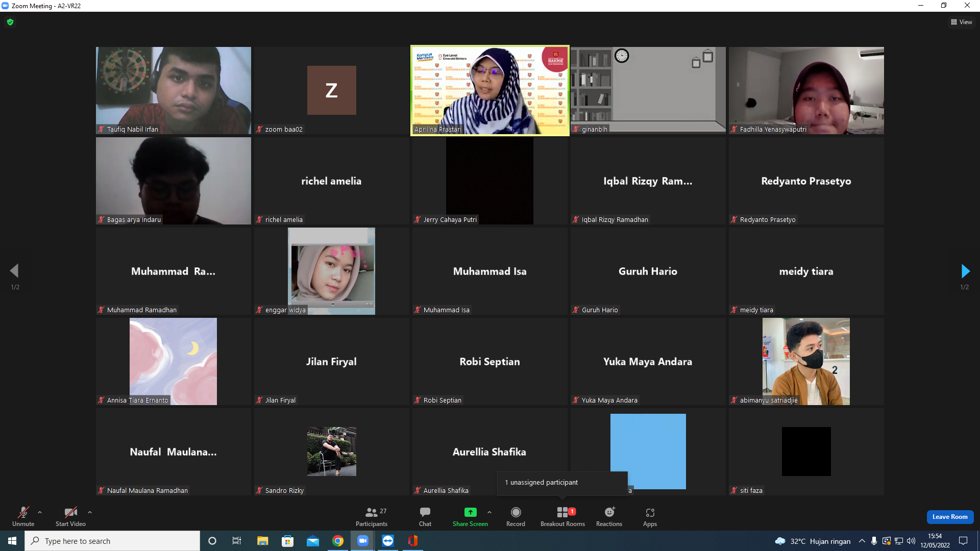This screenshot has height=551, width=980.
Task: Open the Mail app from the taskbar
Action: (x=312, y=541)
